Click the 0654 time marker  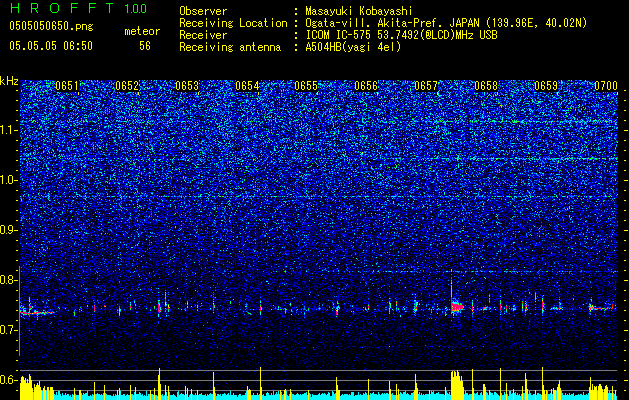coord(247,86)
